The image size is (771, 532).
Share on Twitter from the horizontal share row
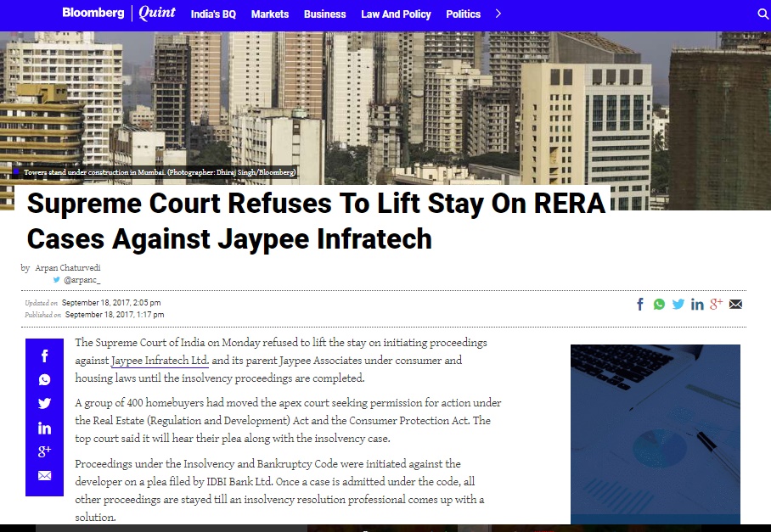coord(678,304)
